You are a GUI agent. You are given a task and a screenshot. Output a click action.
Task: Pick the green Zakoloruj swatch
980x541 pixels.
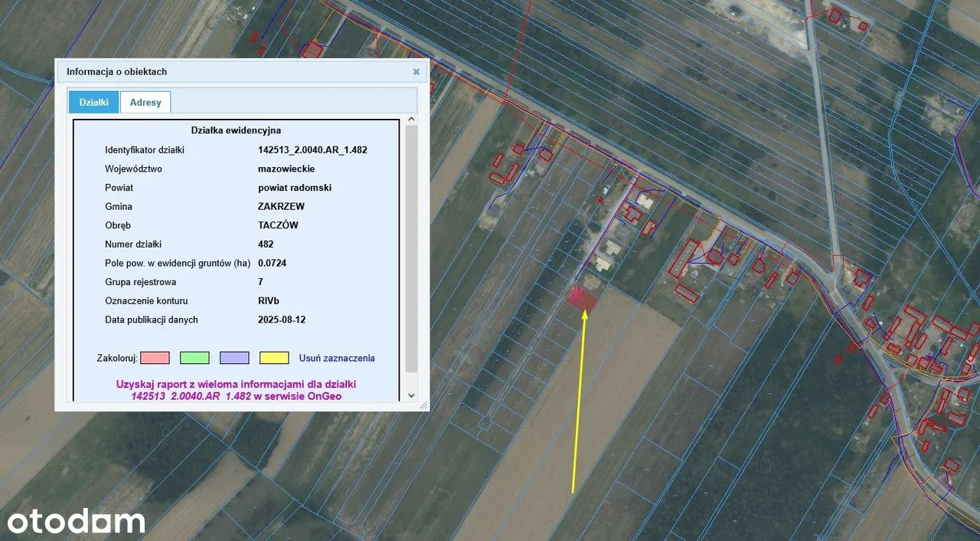[194, 358]
